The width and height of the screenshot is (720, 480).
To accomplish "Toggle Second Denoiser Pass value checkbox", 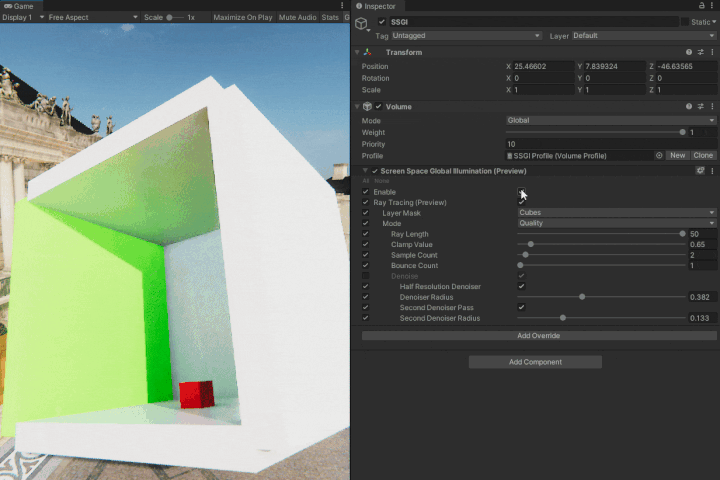I will [x=521, y=307].
